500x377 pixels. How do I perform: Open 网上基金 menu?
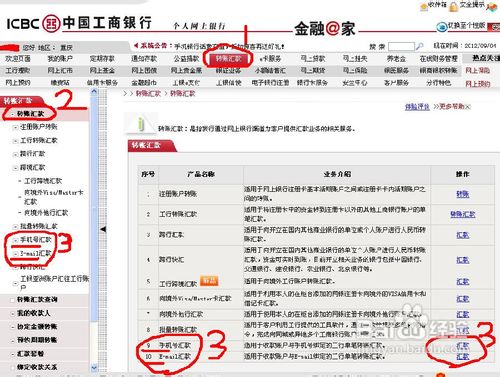(x=102, y=71)
